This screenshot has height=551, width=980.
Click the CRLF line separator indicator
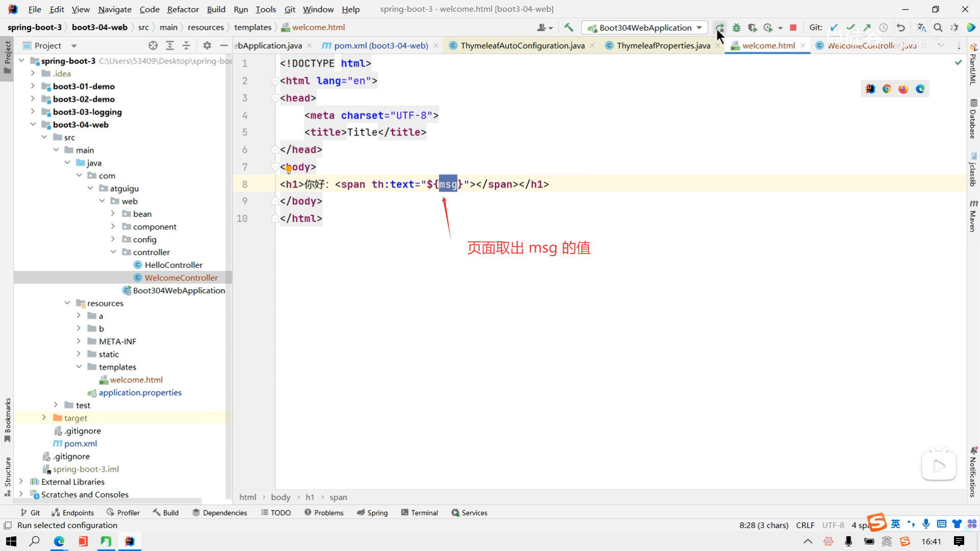click(x=805, y=525)
